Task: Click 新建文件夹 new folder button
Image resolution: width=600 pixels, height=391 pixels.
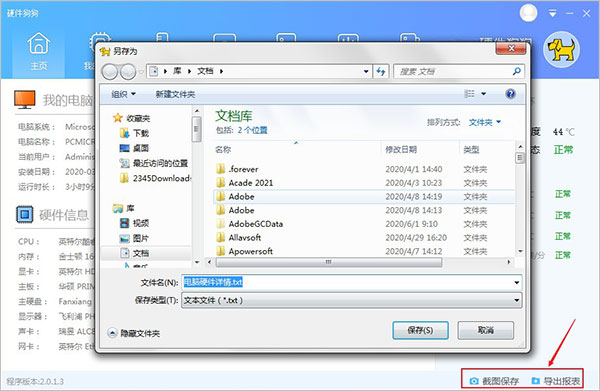Action: [x=175, y=94]
